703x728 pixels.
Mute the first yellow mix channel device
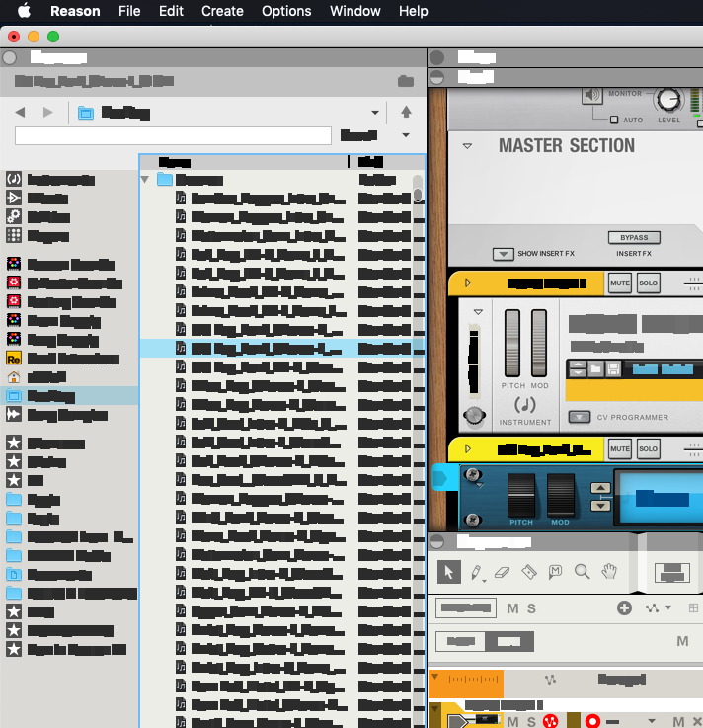point(619,283)
